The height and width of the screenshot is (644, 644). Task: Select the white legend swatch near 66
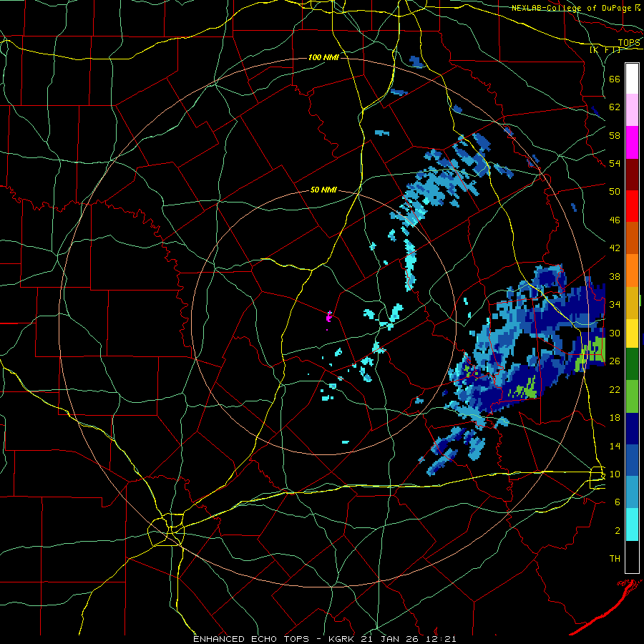pyautogui.click(x=632, y=79)
